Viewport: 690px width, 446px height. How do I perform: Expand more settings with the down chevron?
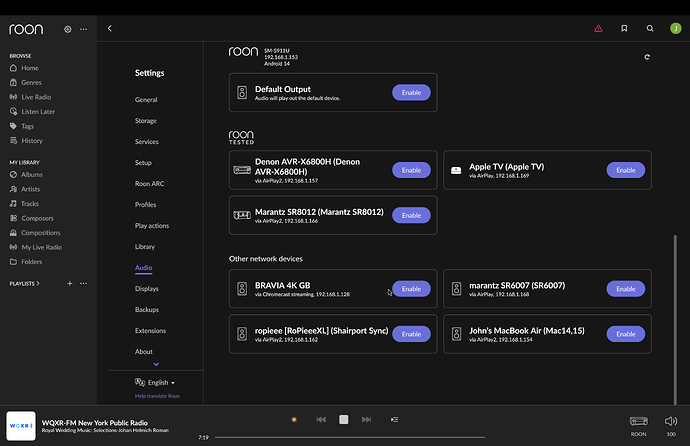[x=156, y=364]
